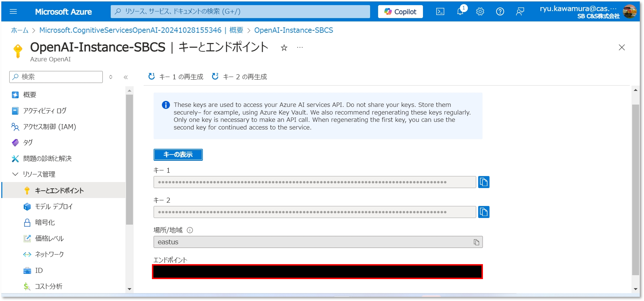Screen dimensions: 644x301
Task: Open the help and support icon
Action: point(500,11)
